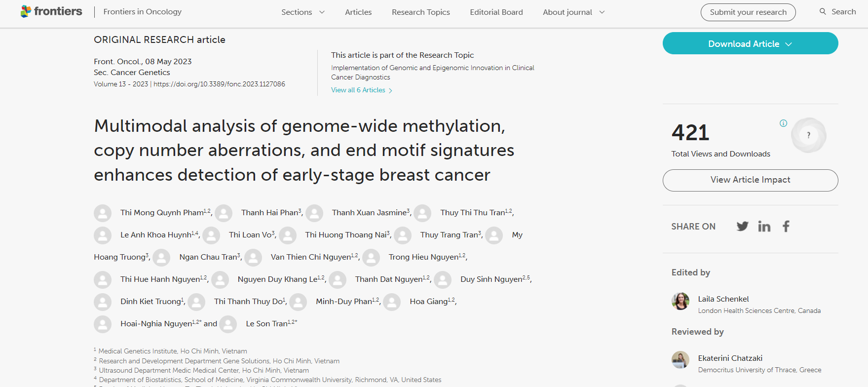The image size is (868, 387).
Task: Click the circular metrics chart with question mark
Action: coord(809,135)
